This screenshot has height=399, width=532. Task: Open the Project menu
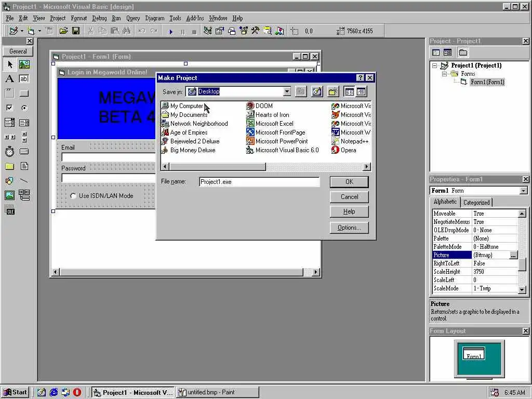(58, 18)
